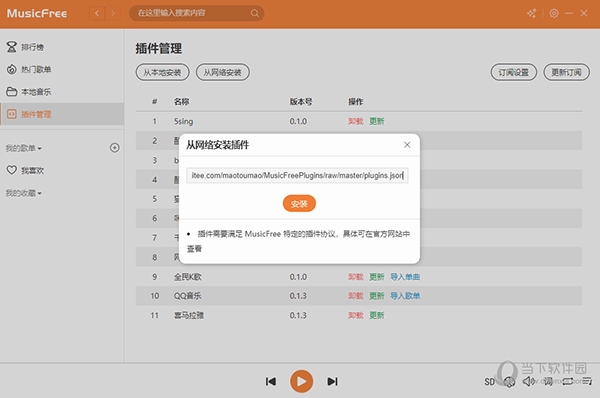Click the plugin URL input field
The width and height of the screenshot is (600, 398).
(297, 176)
